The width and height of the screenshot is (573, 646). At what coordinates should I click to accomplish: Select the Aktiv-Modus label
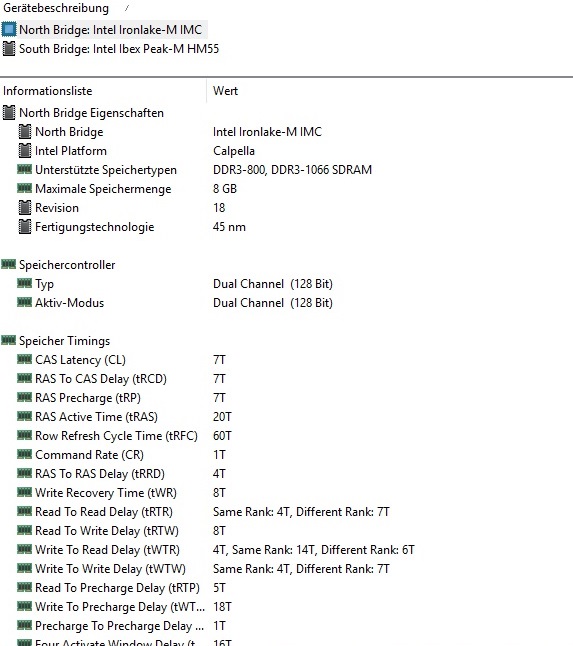(70, 303)
